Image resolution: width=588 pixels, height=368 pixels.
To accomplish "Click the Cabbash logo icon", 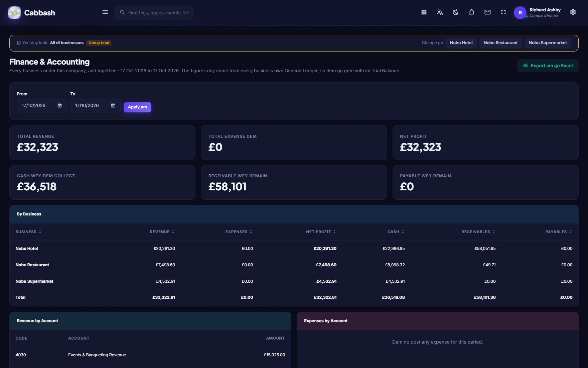I will (x=14, y=13).
